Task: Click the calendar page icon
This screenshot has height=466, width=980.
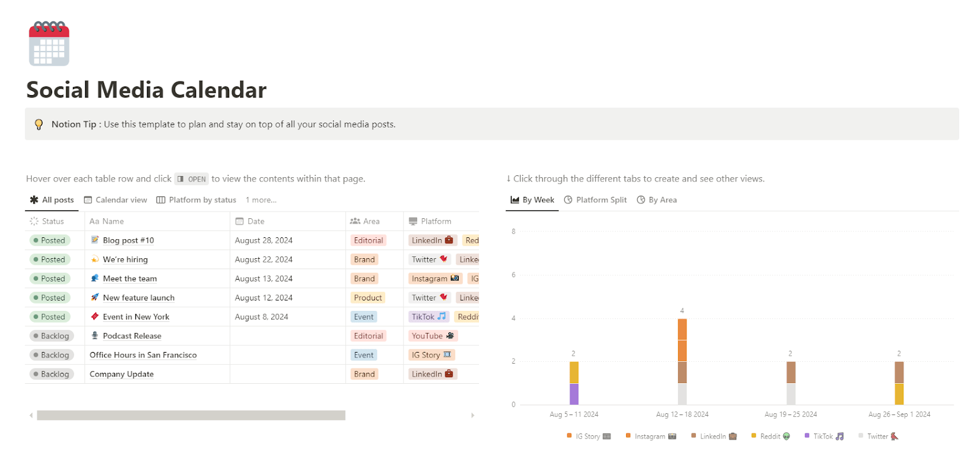Action: [x=49, y=44]
